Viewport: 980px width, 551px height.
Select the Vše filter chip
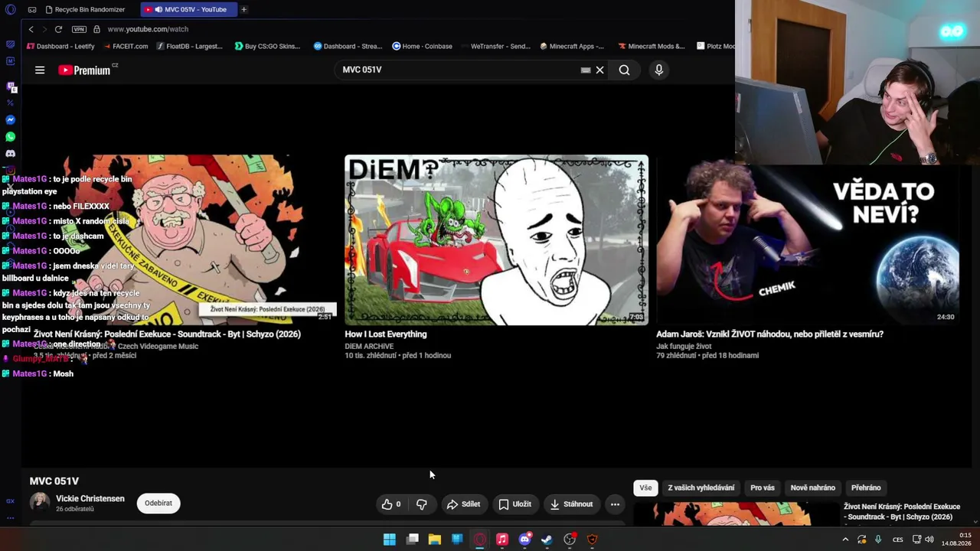tap(645, 487)
